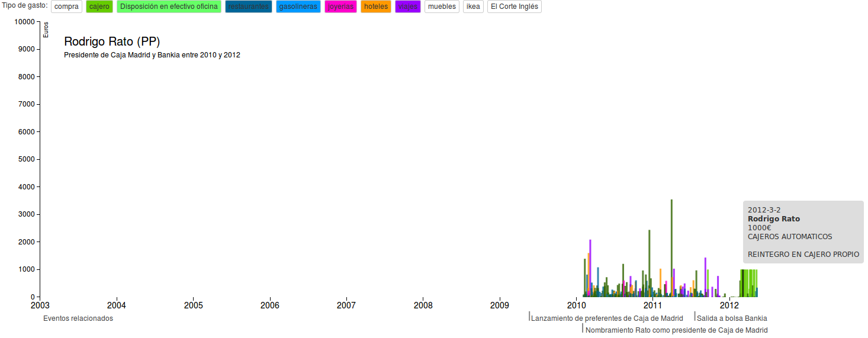Click the light green cajero bars in 2012
Viewport: 868px width, 338px height.
[750, 283]
